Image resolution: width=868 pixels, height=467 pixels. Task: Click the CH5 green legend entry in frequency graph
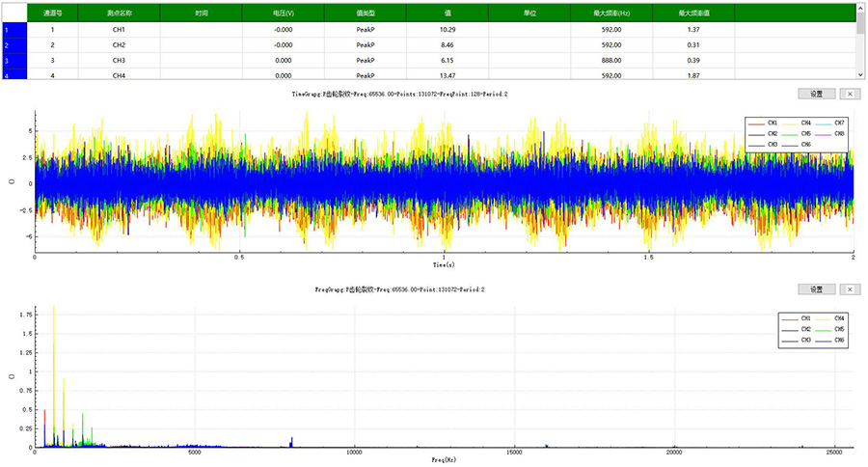point(832,330)
